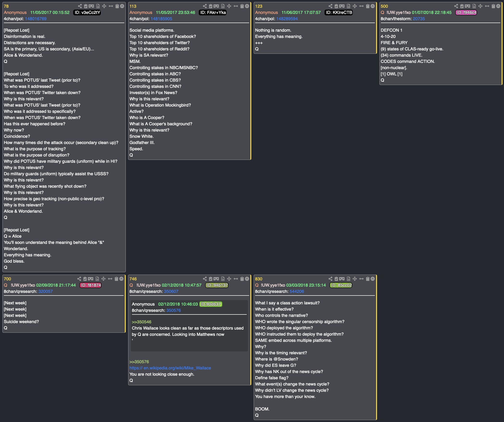Click the four-way move icon on post 78

pyautogui.click(x=104, y=6)
